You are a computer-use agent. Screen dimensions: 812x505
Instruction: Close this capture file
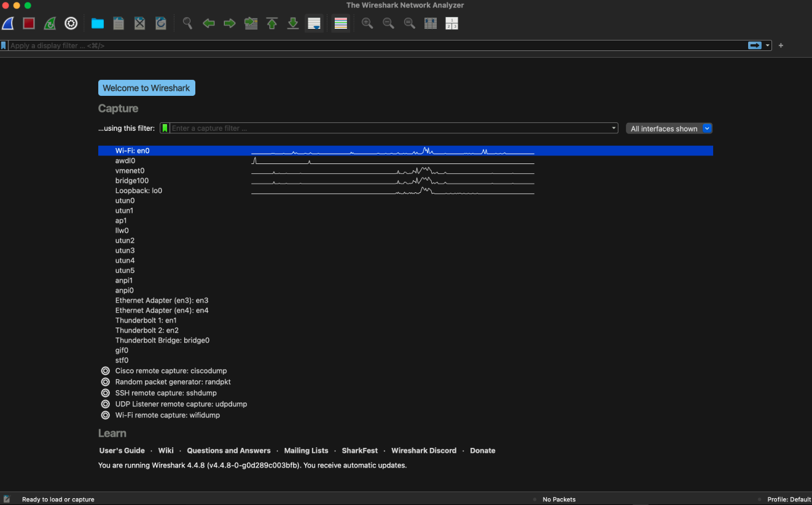tap(139, 23)
